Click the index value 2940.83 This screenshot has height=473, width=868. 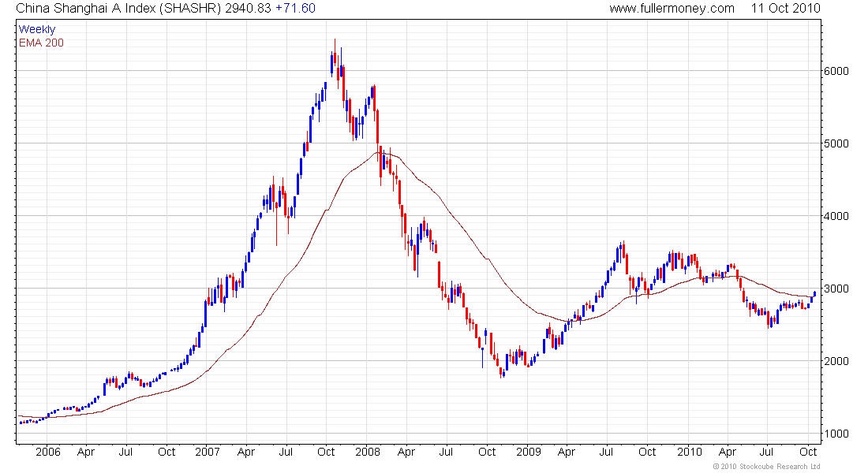[x=248, y=9]
